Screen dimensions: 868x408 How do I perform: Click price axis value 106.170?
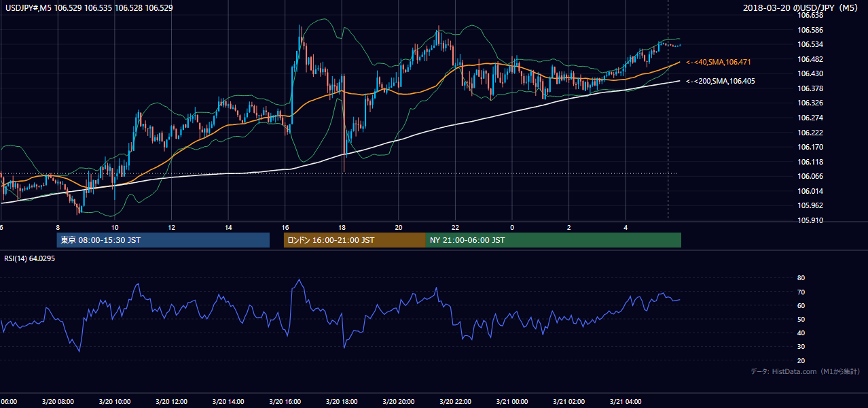(810, 147)
